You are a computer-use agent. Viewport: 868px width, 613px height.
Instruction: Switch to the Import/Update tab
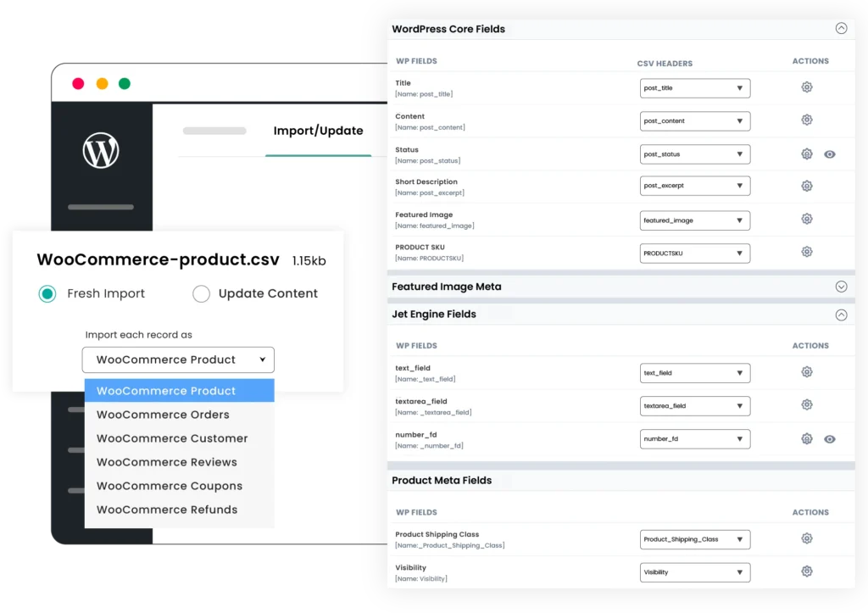tap(317, 131)
